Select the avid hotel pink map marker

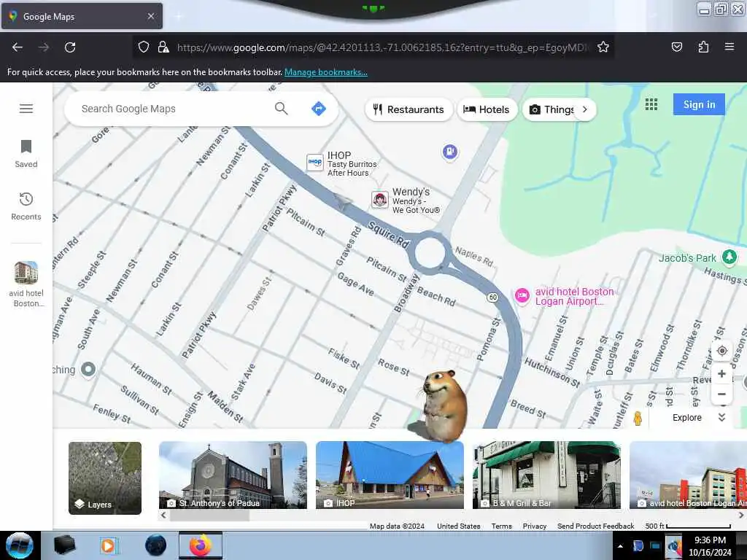coord(522,295)
